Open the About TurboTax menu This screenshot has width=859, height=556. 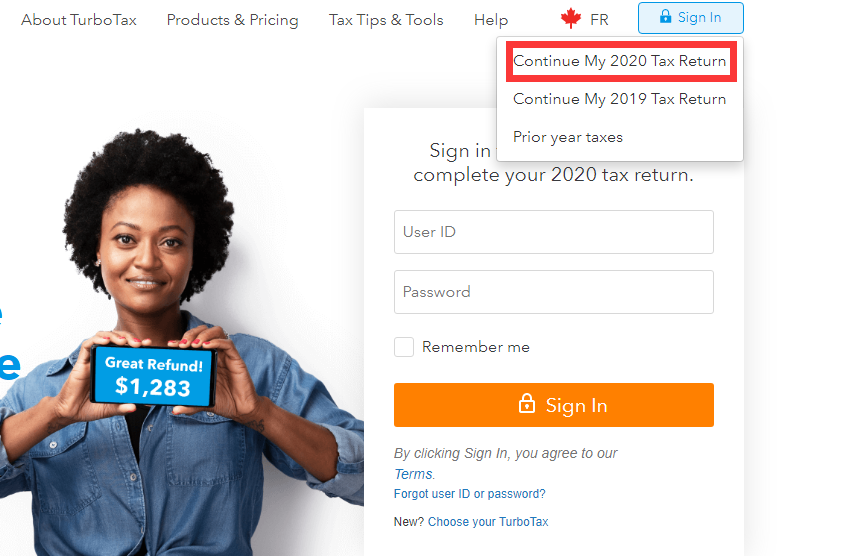tap(79, 20)
